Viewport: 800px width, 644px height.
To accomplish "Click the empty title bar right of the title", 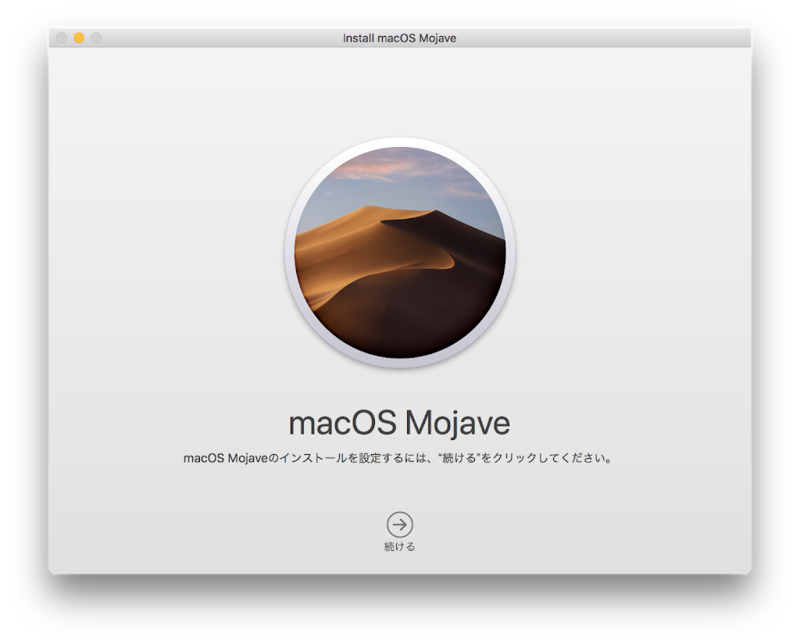I will click(600, 38).
